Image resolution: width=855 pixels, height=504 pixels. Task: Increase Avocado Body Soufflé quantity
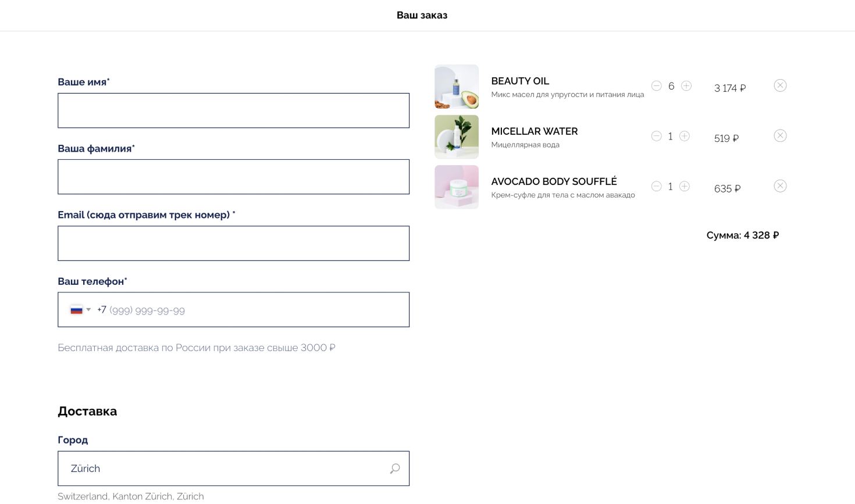[x=685, y=187]
